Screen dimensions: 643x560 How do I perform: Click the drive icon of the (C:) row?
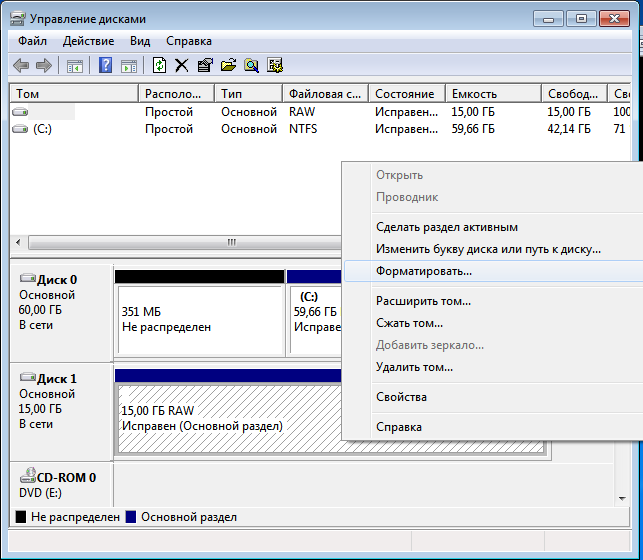[20, 129]
